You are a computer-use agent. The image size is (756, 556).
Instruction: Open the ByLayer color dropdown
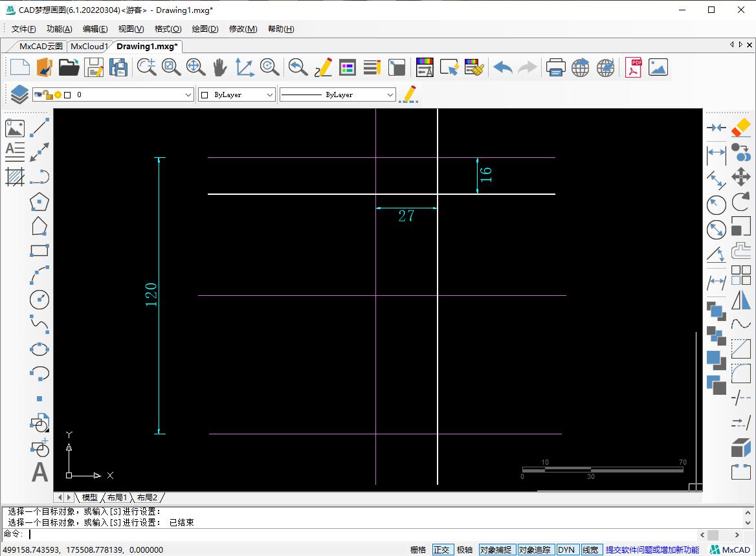pos(270,95)
